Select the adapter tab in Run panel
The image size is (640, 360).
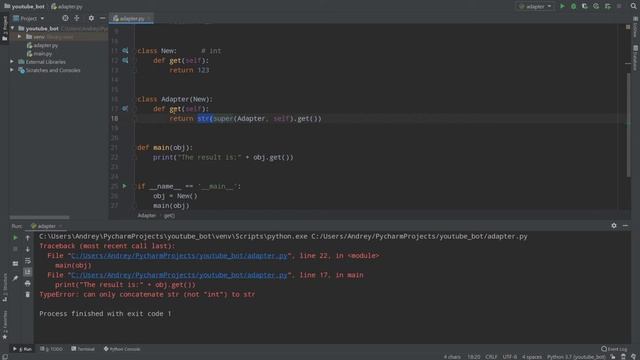(x=46, y=226)
